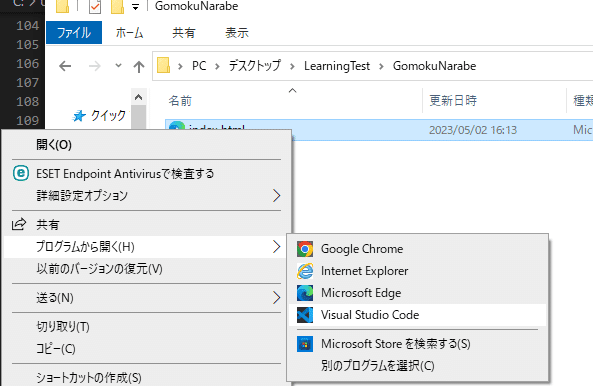The height and width of the screenshot is (386, 593).
Task: Click 共有 in context menu
Action: (x=144, y=225)
